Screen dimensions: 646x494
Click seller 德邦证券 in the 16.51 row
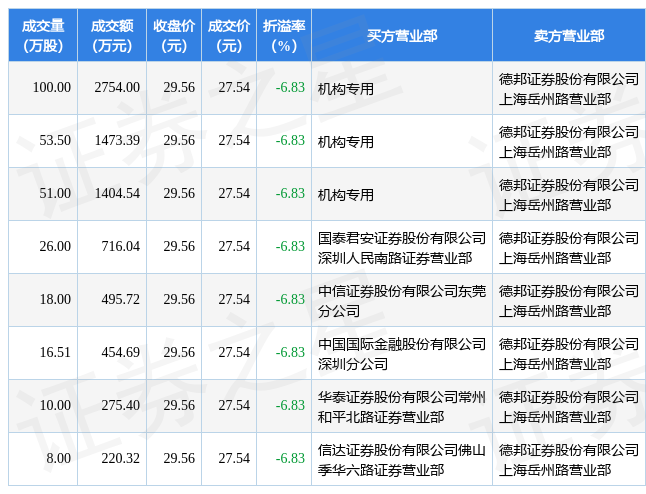pos(569,354)
